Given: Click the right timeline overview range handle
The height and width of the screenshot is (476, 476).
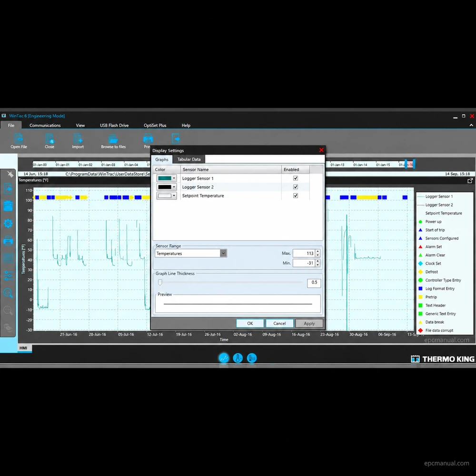Looking at the screenshot, I should coord(414,164).
